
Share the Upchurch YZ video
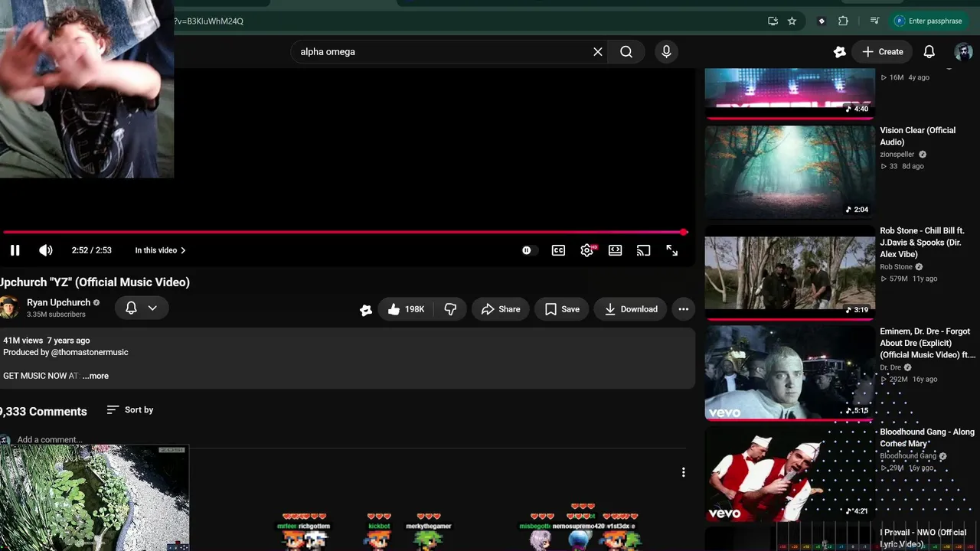[x=501, y=309]
